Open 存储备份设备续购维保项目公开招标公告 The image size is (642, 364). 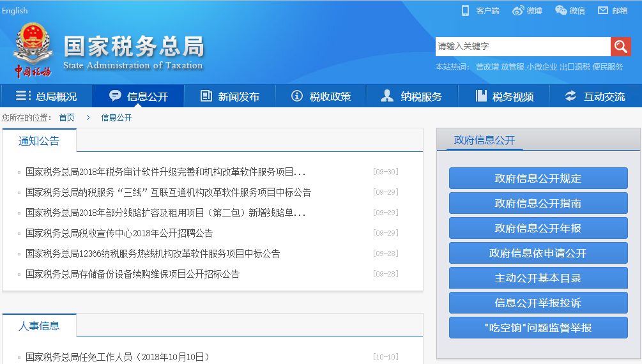[x=133, y=275]
